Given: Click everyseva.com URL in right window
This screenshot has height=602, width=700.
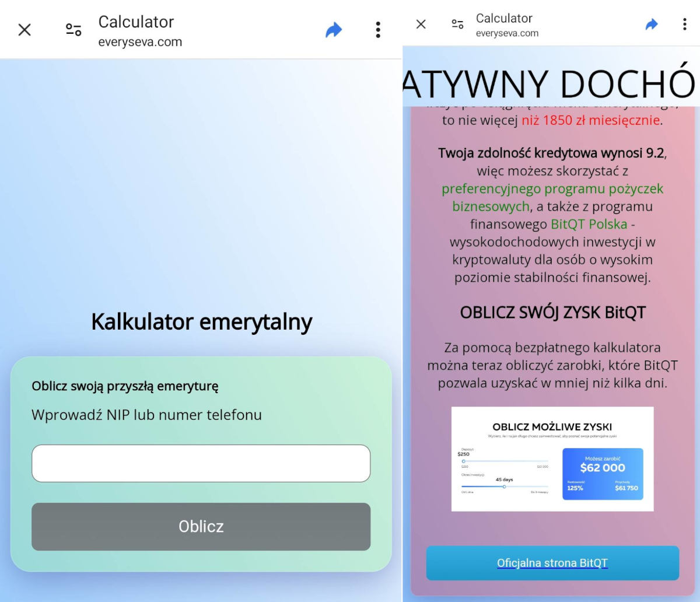Looking at the screenshot, I should tap(507, 33).
